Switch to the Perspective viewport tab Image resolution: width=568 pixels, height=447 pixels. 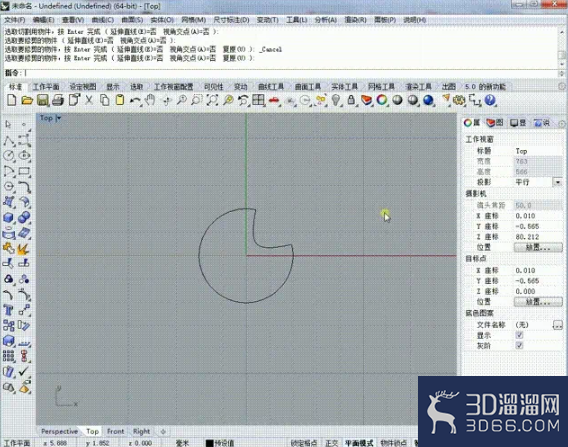click(x=59, y=431)
